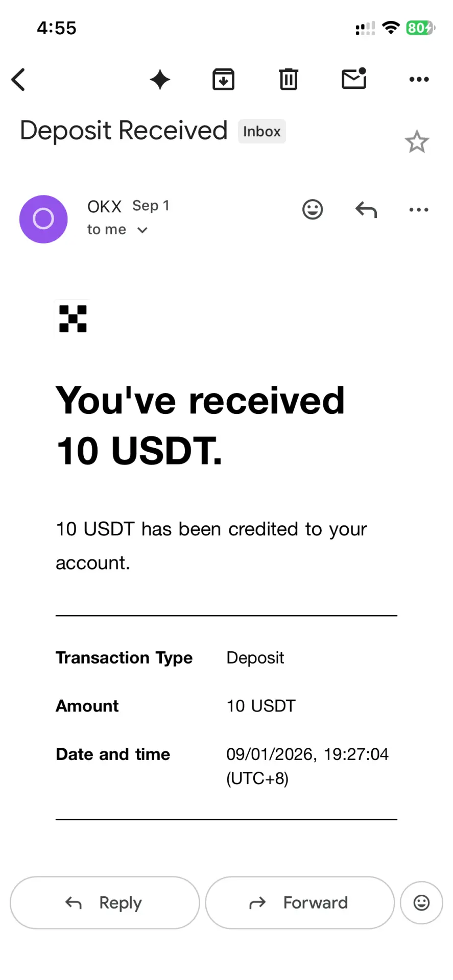Tap OKX logo image in email
453x980 pixels.
click(73, 319)
